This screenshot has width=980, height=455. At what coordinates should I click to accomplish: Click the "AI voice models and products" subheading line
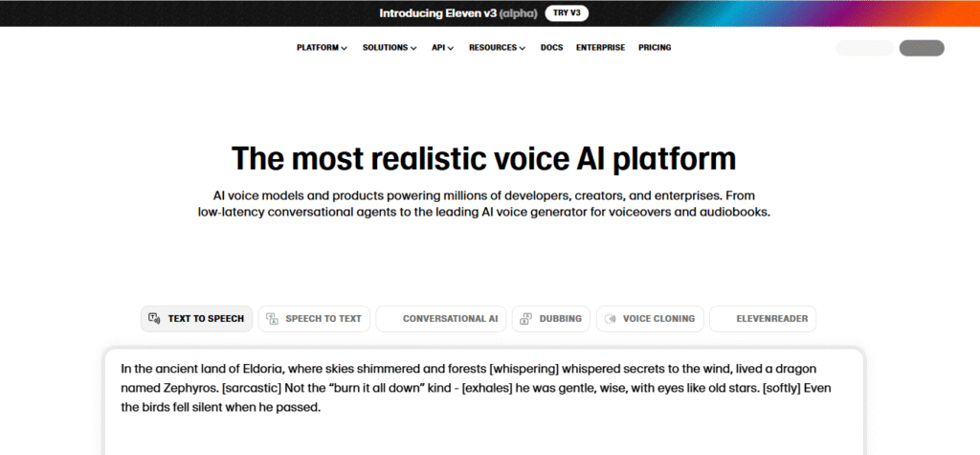point(483,195)
